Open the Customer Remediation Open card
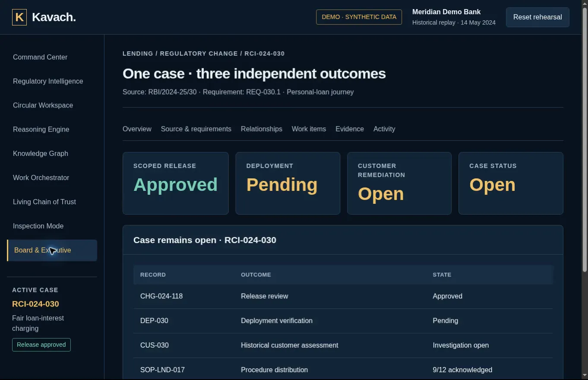 pyautogui.click(x=399, y=183)
